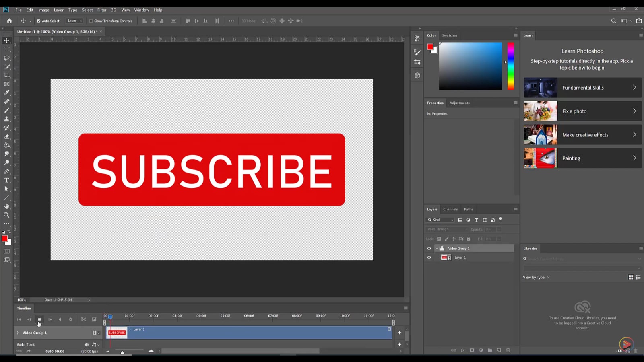Open the Filter menu
Screen dimensions: 644x362
(102, 10)
